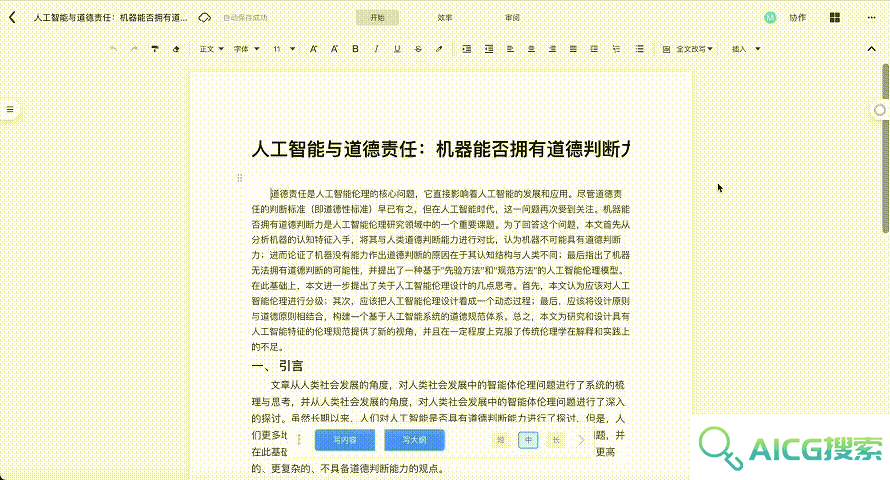Activate the format painter tool
890x480 pixels.
pos(155,49)
